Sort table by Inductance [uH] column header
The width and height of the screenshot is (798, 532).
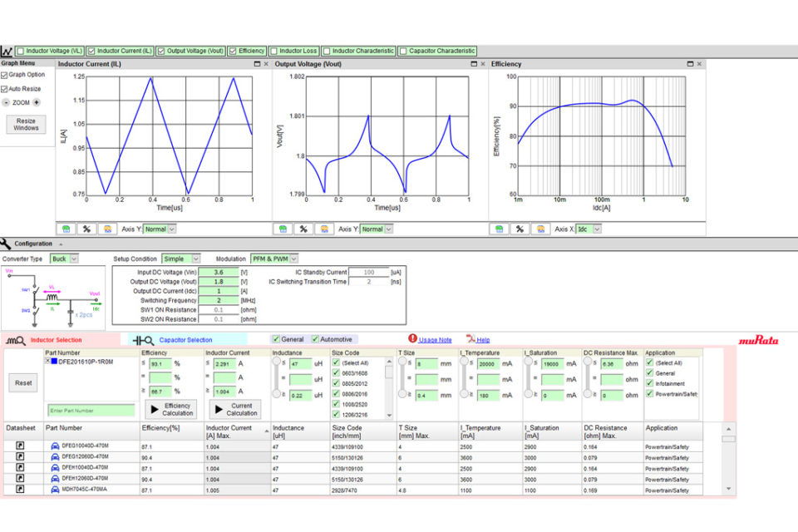pos(288,431)
